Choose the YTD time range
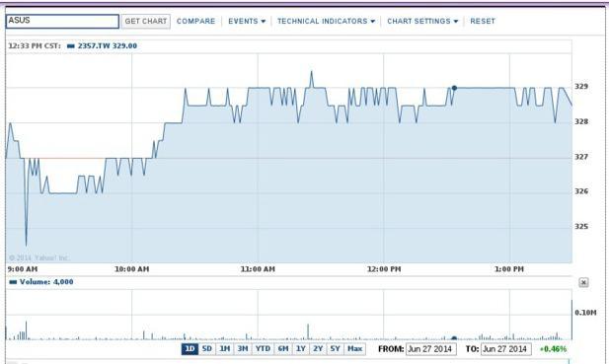The height and width of the screenshot is (364, 609). (x=263, y=349)
